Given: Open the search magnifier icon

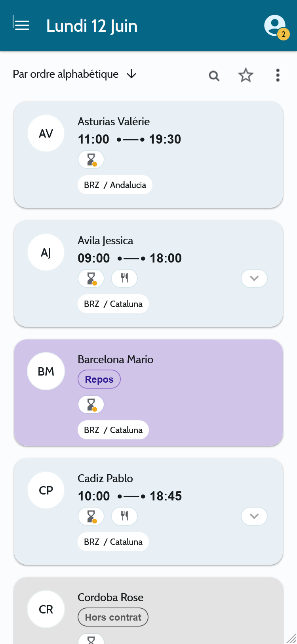Looking at the screenshot, I should coord(214,75).
